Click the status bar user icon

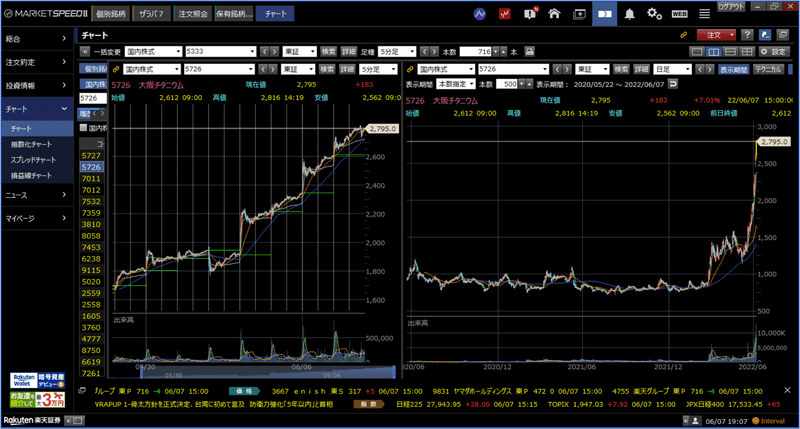coord(695,421)
